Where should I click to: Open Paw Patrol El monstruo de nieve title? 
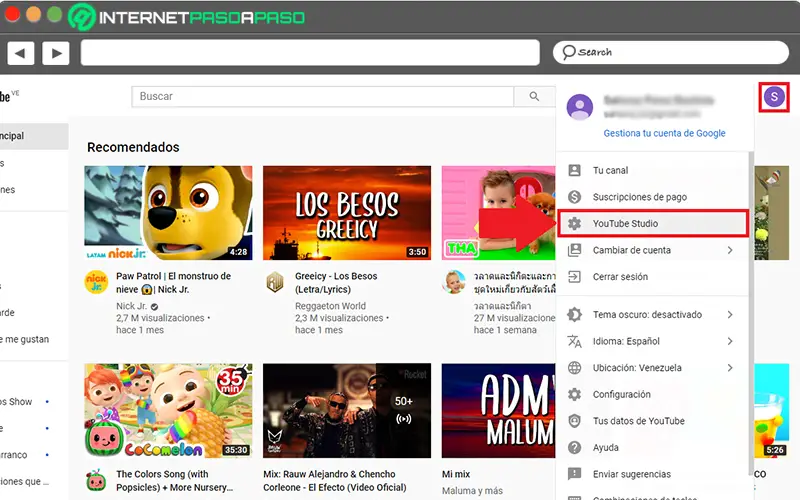173,283
